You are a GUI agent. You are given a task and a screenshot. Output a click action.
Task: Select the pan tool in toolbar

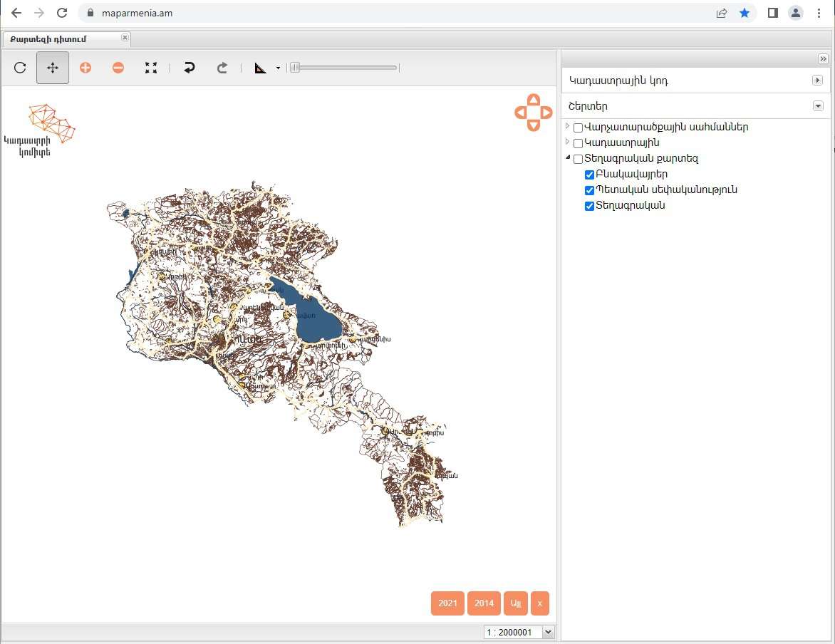pos(53,68)
